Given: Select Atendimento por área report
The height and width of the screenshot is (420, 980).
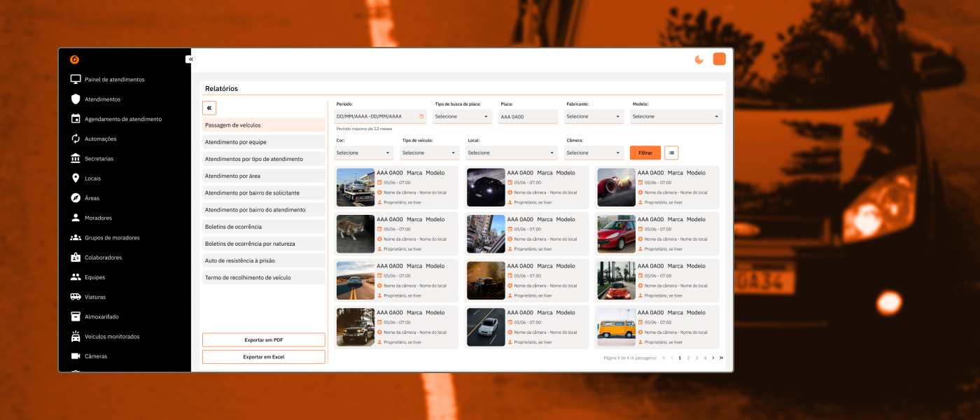Looking at the screenshot, I should pos(264,176).
